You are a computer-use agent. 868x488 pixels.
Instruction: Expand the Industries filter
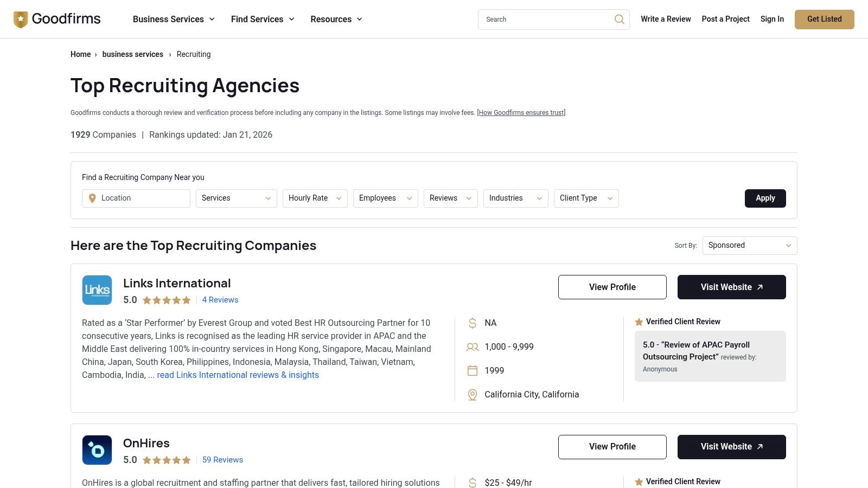515,198
